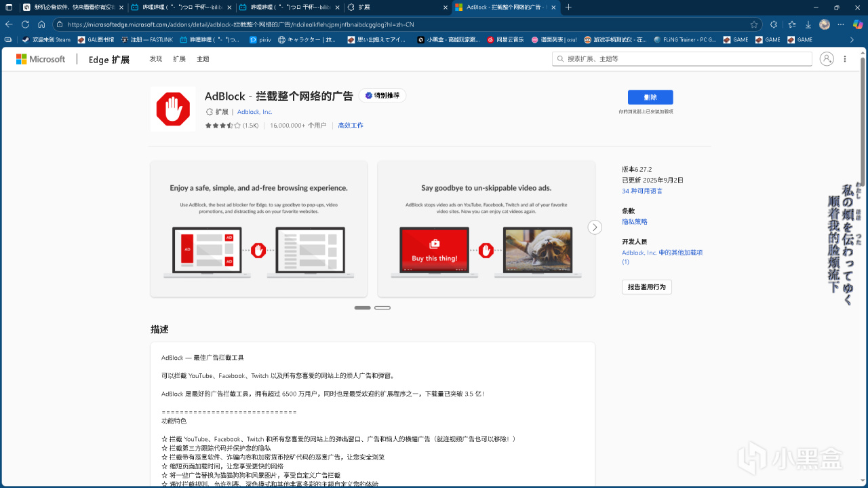Open the 扩展 navigation item on the page

[x=179, y=59]
